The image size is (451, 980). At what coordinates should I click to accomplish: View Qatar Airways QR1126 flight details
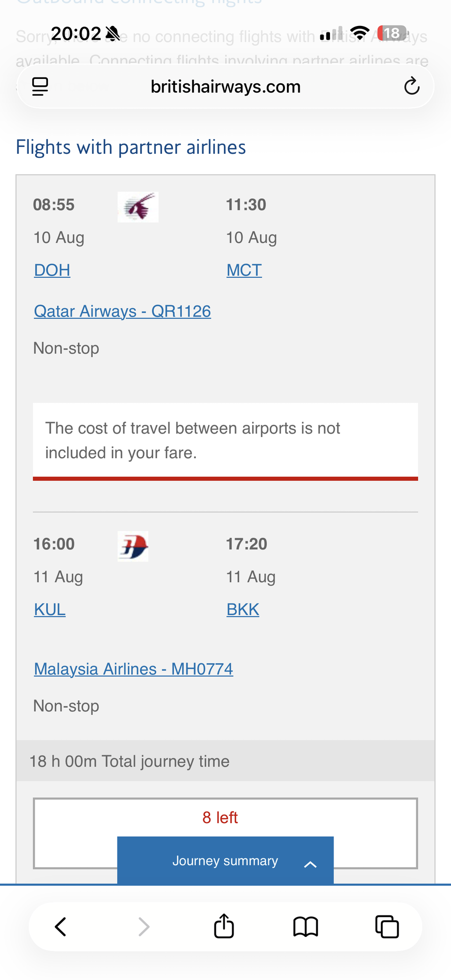coord(122,311)
